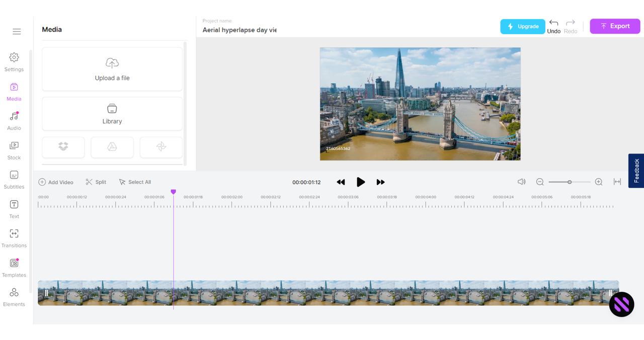Image resolution: width=644 pixels, height=340 pixels.
Task: Open Settings in the sidebar
Action: [14, 62]
